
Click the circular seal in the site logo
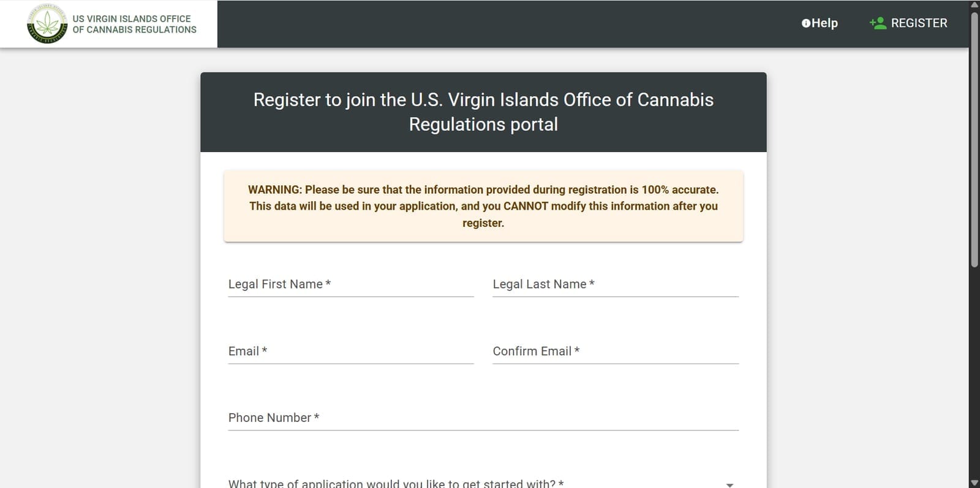click(46, 25)
